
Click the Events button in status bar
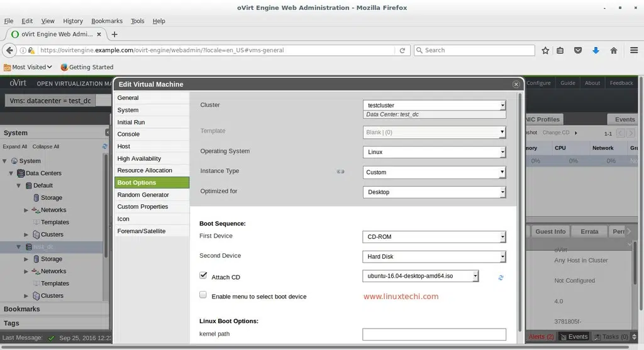coord(574,337)
